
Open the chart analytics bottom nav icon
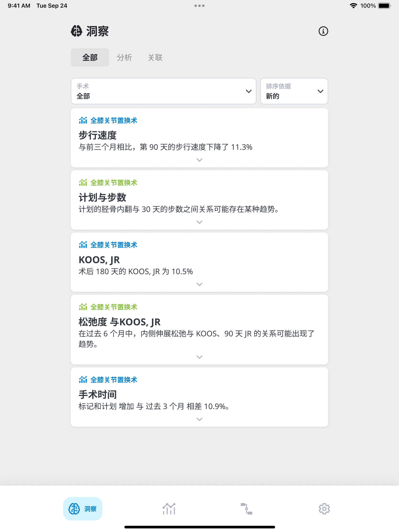[169, 509]
